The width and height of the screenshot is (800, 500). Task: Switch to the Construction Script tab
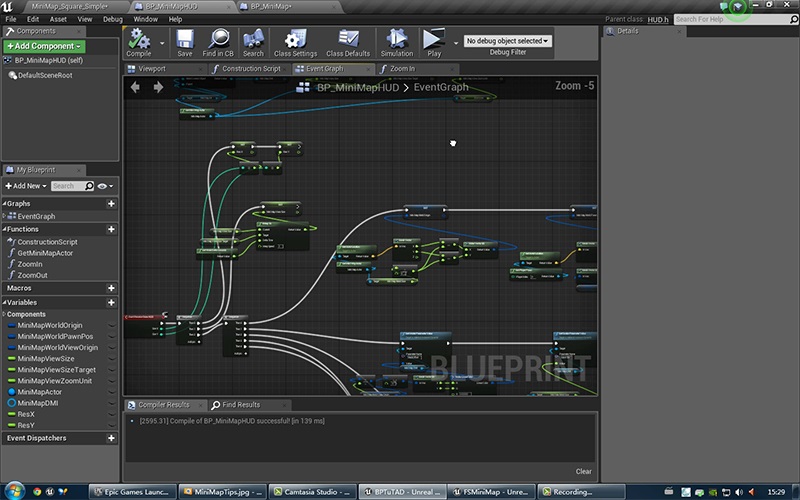click(x=245, y=69)
